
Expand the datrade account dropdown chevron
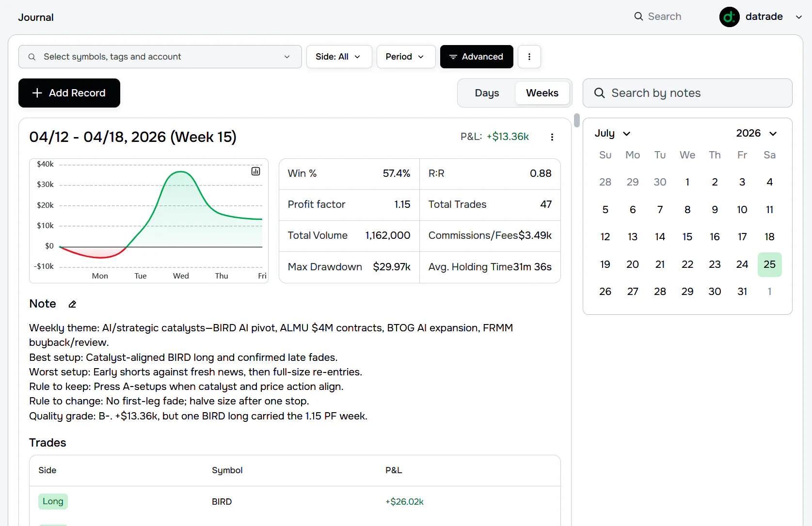(799, 17)
